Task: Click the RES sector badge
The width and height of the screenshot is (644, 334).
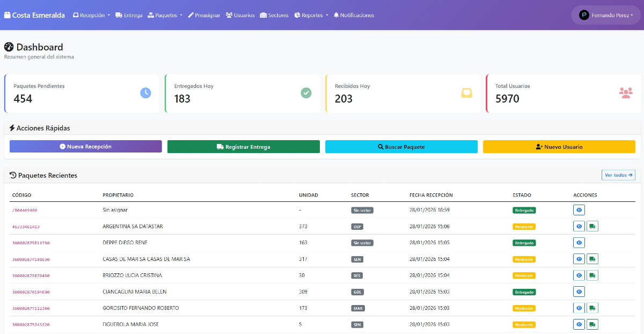Action: pyautogui.click(x=357, y=275)
